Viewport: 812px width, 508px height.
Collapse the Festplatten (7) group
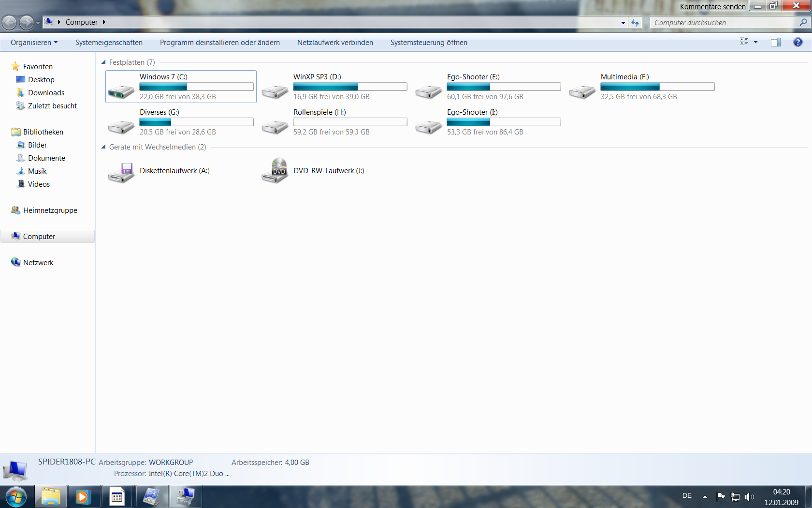103,62
